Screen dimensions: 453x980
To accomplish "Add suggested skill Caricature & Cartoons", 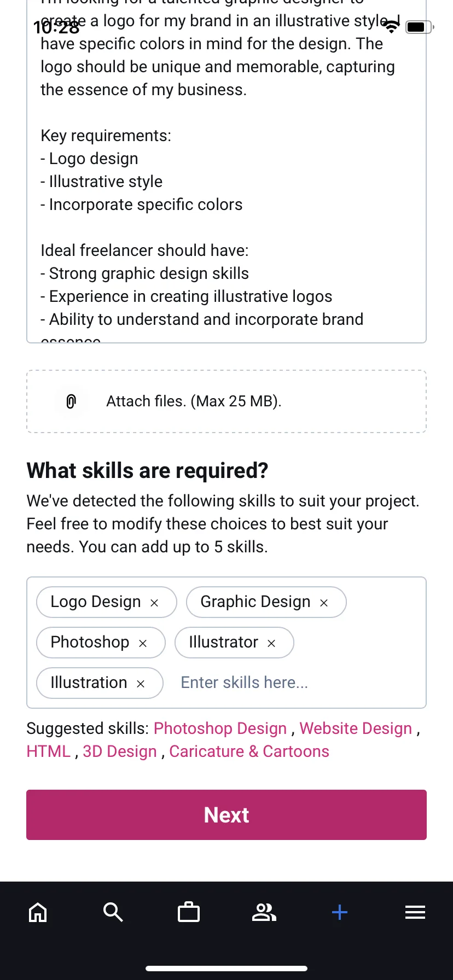I will coord(249,751).
